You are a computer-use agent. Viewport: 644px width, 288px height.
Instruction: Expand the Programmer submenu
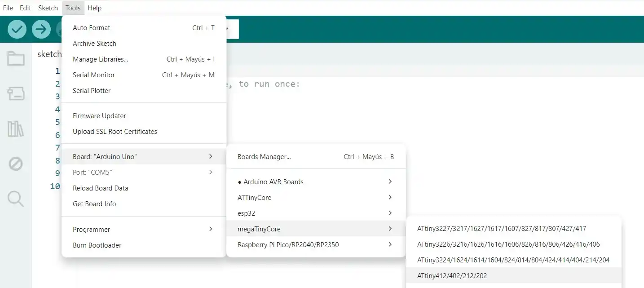tap(144, 230)
